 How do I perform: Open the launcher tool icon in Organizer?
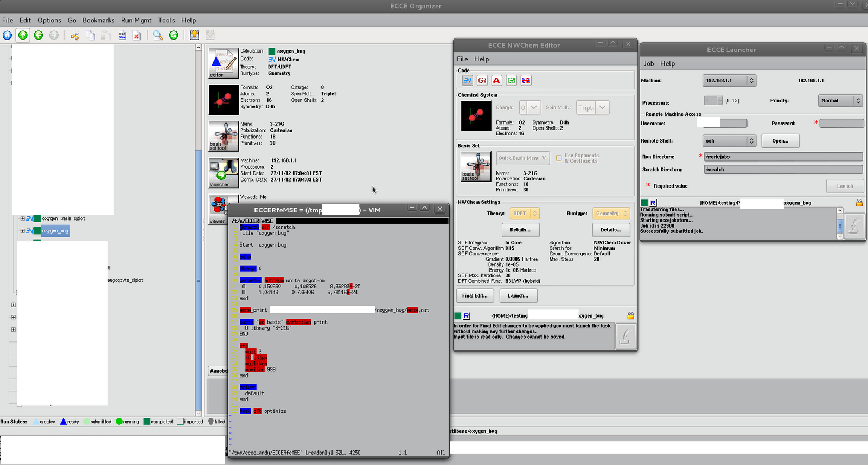click(224, 173)
